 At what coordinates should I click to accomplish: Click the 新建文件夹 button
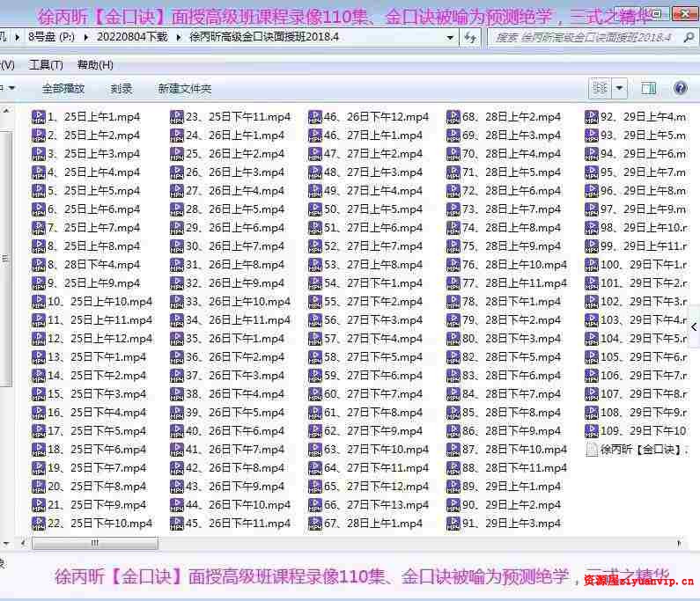pos(184,88)
